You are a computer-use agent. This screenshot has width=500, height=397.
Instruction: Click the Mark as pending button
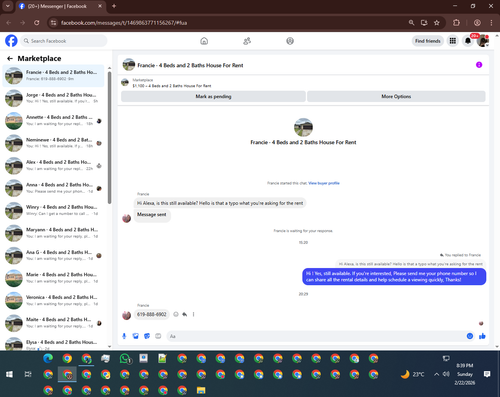[213, 96]
